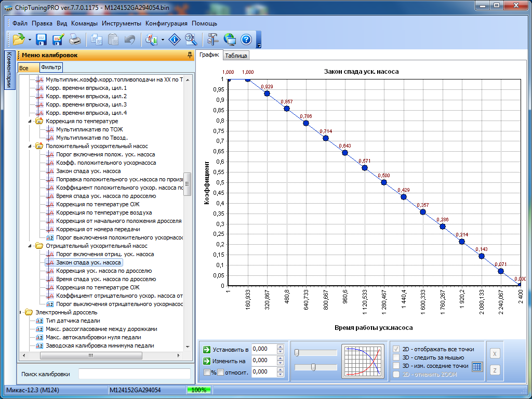Check the 'относит.' checkbox
Image resolution: width=532 pixels, height=399 pixels.
(x=220, y=372)
